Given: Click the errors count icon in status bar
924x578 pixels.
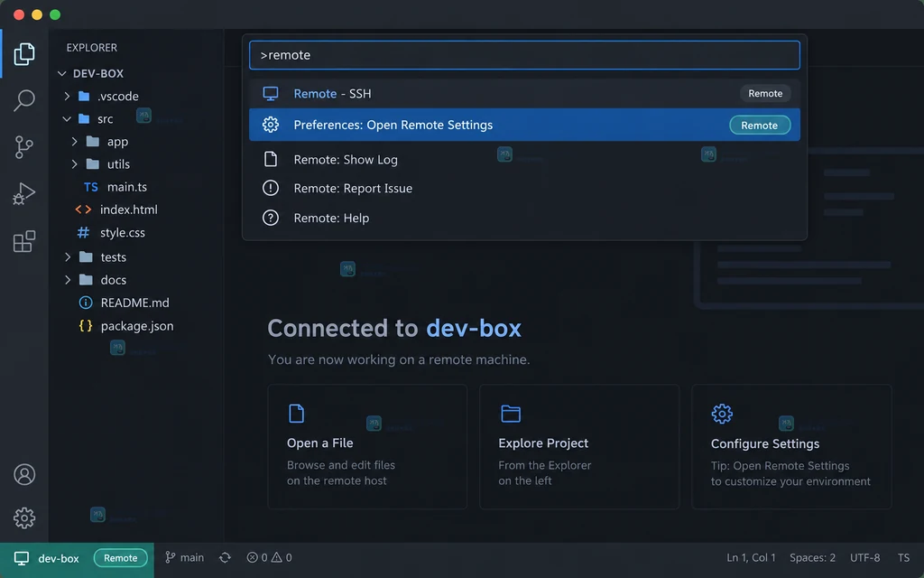Looking at the screenshot, I should pos(253,557).
